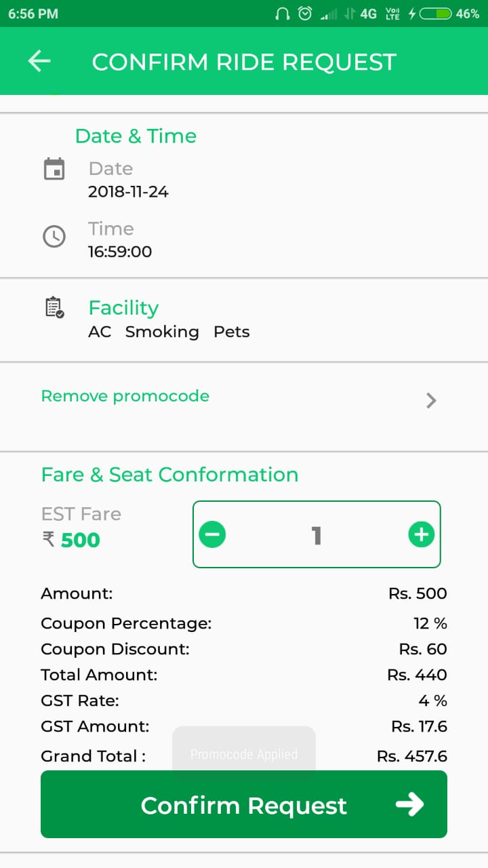Image resolution: width=488 pixels, height=868 pixels.
Task: Tap the AC facility label
Action: click(100, 332)
